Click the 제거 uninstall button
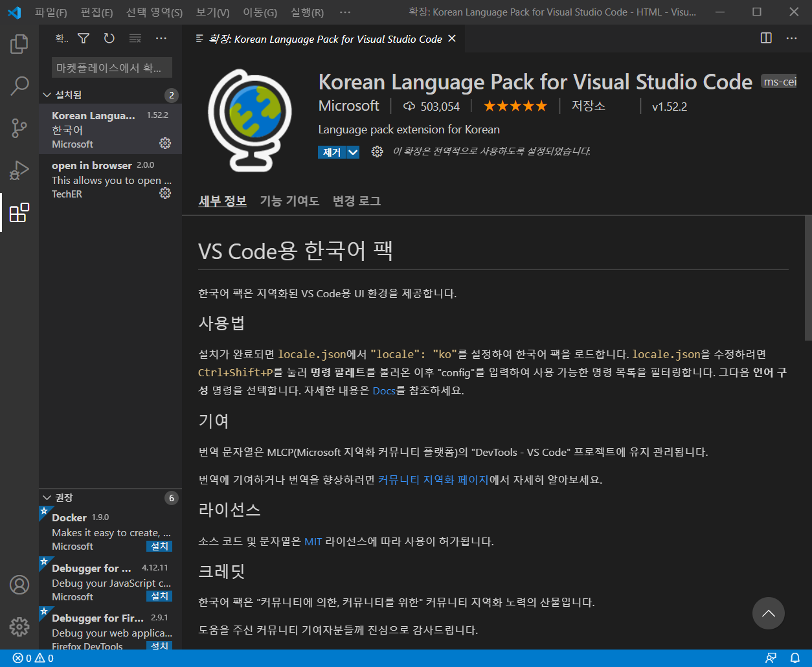The width and height of the screenshot is (812, 667). click(332, 152)
